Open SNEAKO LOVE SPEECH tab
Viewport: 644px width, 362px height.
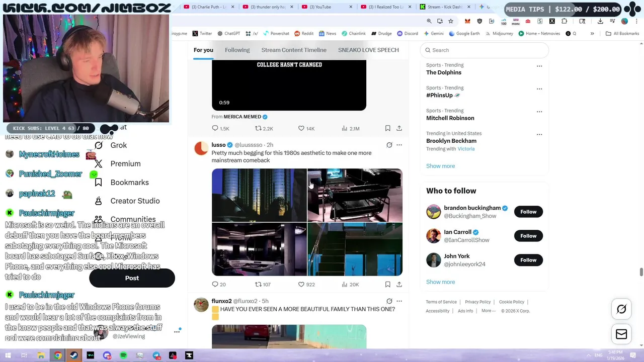(368, 50)
